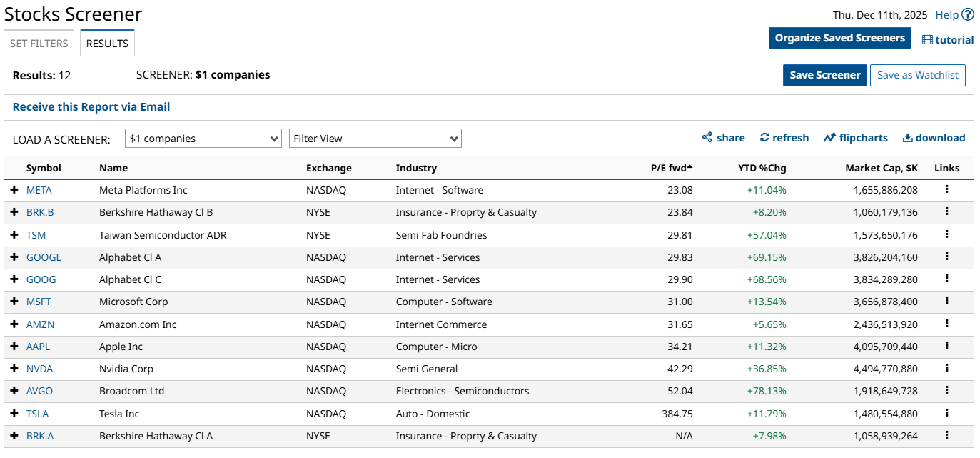The width and height of the screenshot is (980, 458).
Task: Switch to the Set Filters tab
Action: click(39, 44)
